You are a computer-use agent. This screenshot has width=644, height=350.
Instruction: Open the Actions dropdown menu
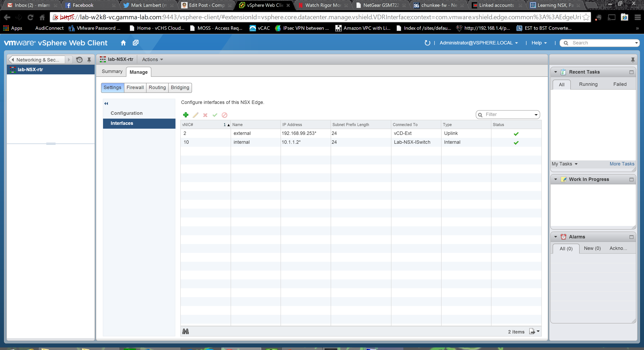[x=152, y=60]
